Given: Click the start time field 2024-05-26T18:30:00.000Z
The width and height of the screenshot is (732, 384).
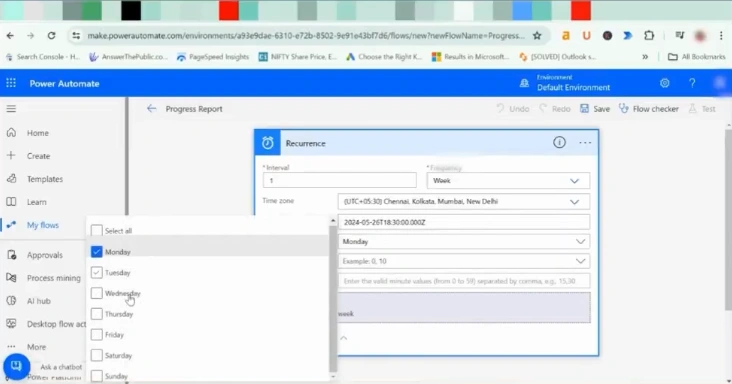Looking at the screenshot, I should pos(464,222).
